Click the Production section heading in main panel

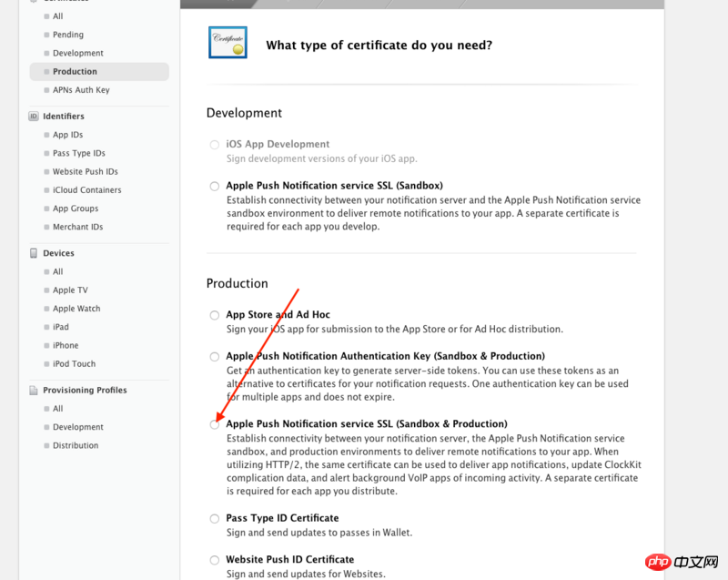(238, 283)
